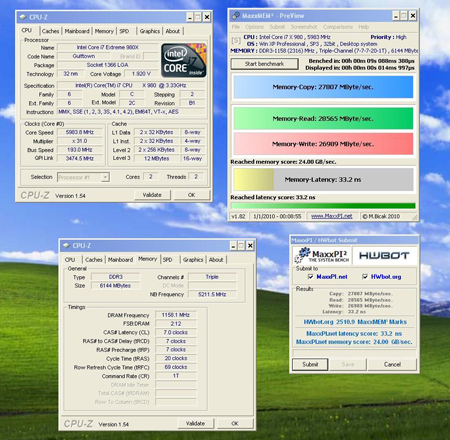Screen dimensions: 450x440
Task: Click the HWbot.org 2510.9 MaxxMEM² Marks text
Action: pyautogui.click(x=355, y=322)
